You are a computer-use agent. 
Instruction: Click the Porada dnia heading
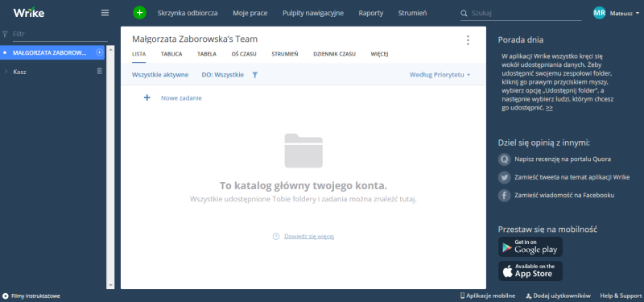[520, 39]
